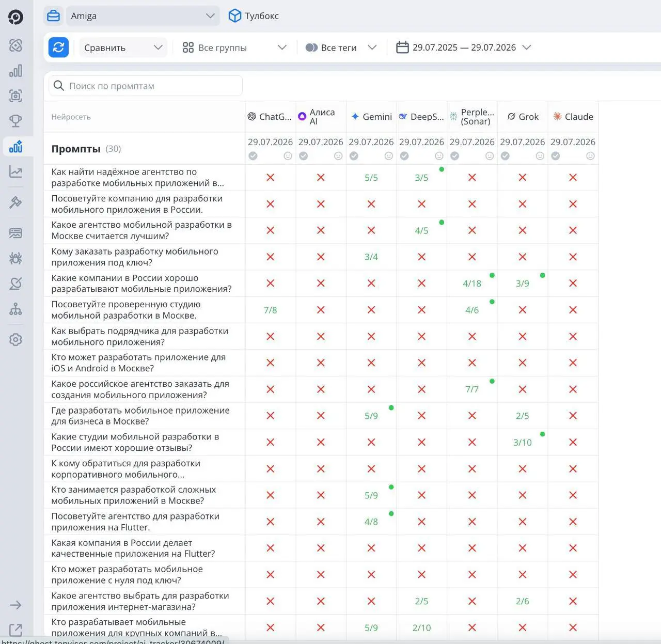The image size is (661, 644).
Task: Click the smiley icon in Gemini column
Action: (x=389, y=156)
